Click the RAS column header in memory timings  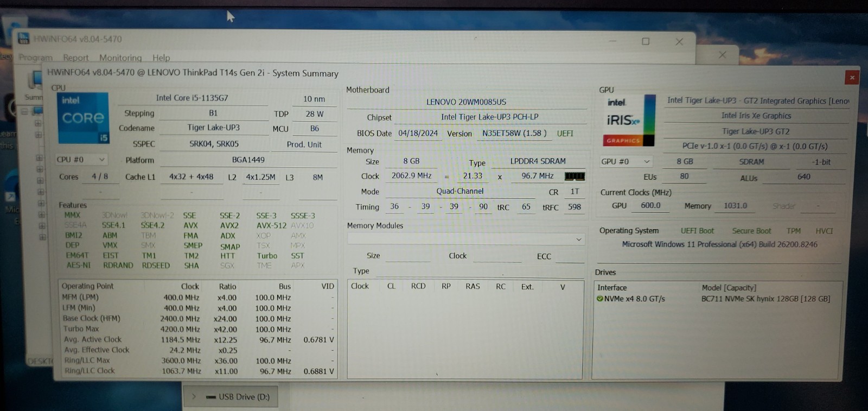coord(473,286)
